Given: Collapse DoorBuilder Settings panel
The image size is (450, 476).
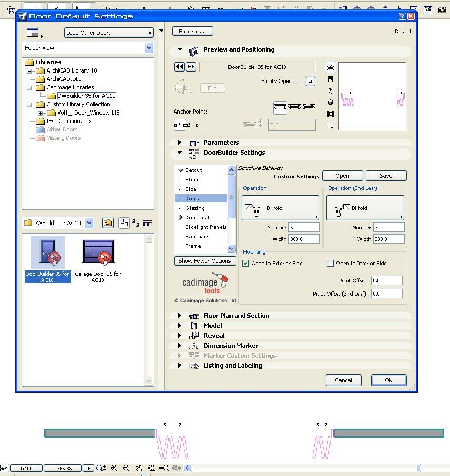Looking at the screenshot, I should [x=180, y=153].
